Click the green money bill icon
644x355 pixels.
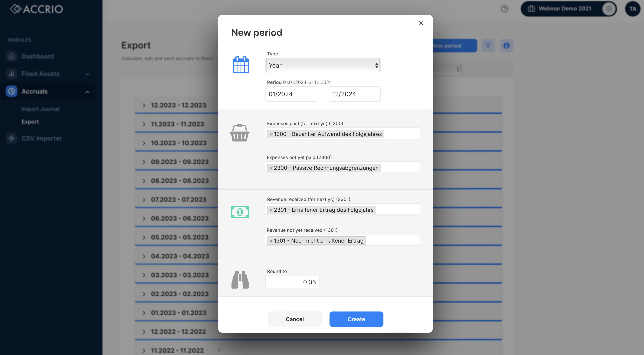pos(240,212)
